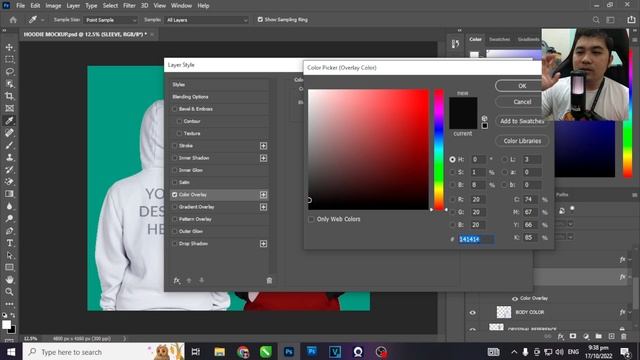The image size is (640, 360).
Task: Click the fx button in Layer Style dialog
Action: [177, 280]
